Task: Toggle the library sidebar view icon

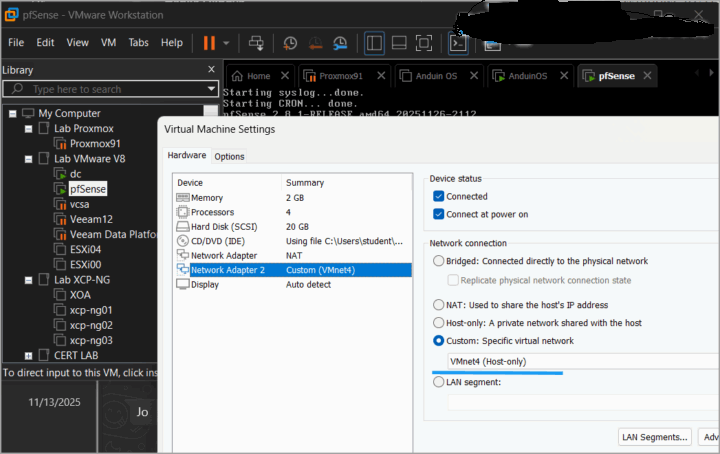Action: tap(374, 43)
